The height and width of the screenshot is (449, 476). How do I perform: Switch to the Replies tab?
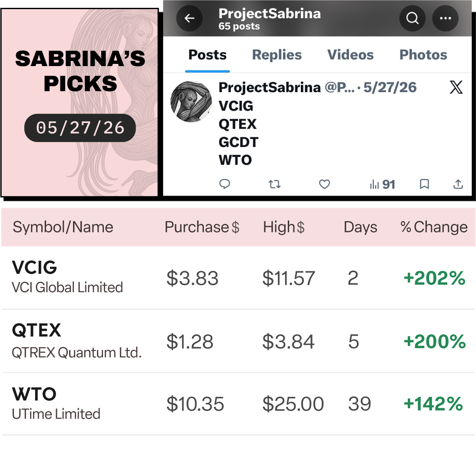277,55
